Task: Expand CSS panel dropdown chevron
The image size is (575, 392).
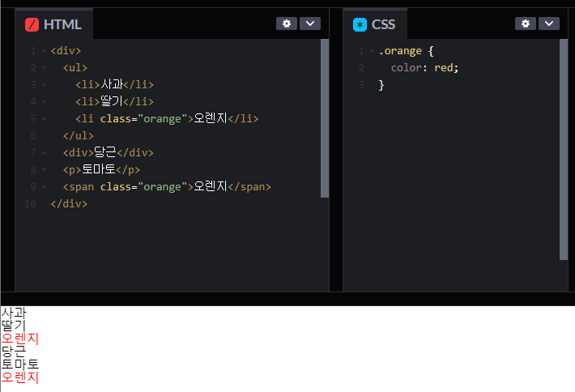Action: [549, 23]
